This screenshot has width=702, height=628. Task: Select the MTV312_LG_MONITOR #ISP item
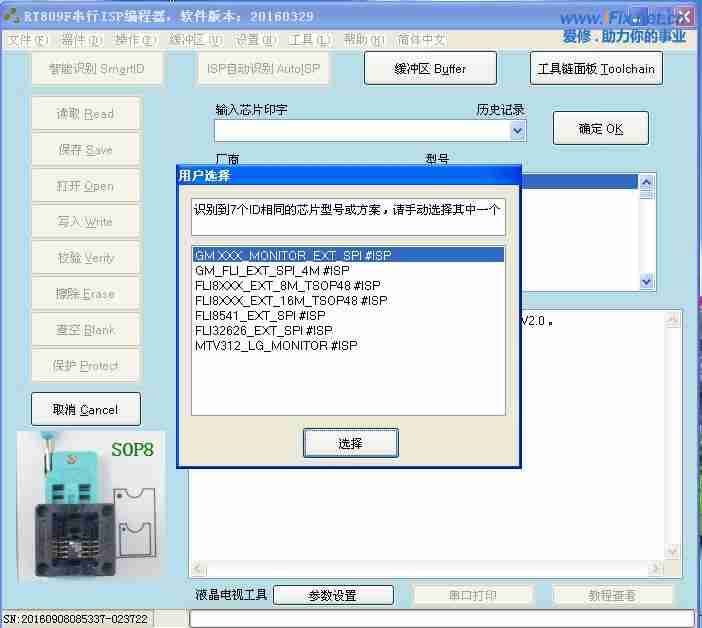pos(276,345)
